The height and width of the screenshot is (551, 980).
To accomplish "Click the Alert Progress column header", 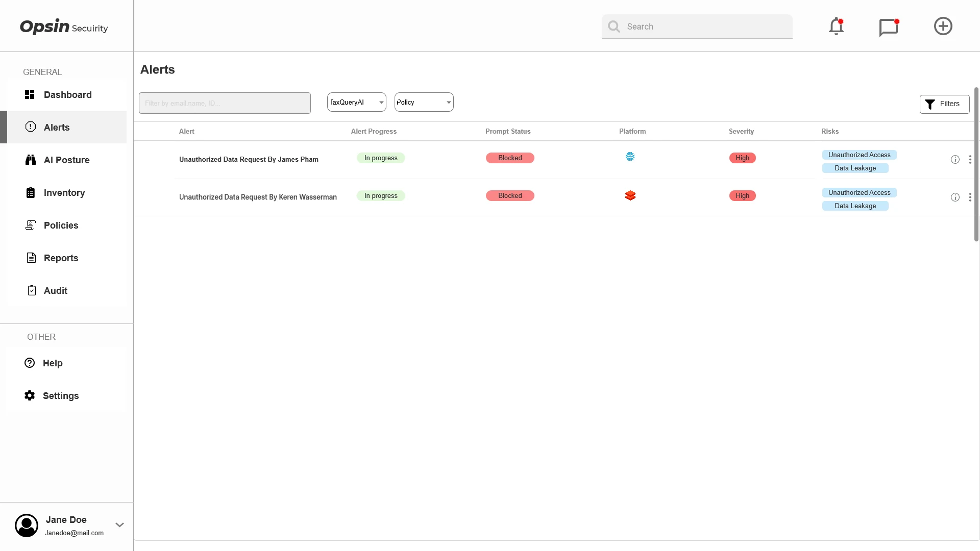I will tap(374, 131).
